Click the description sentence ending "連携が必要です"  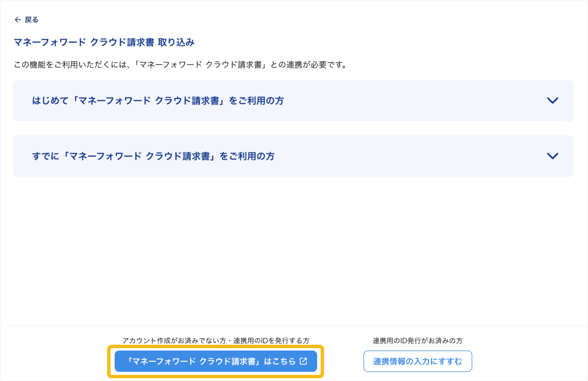pyautogui.click(x=180, y=65)
